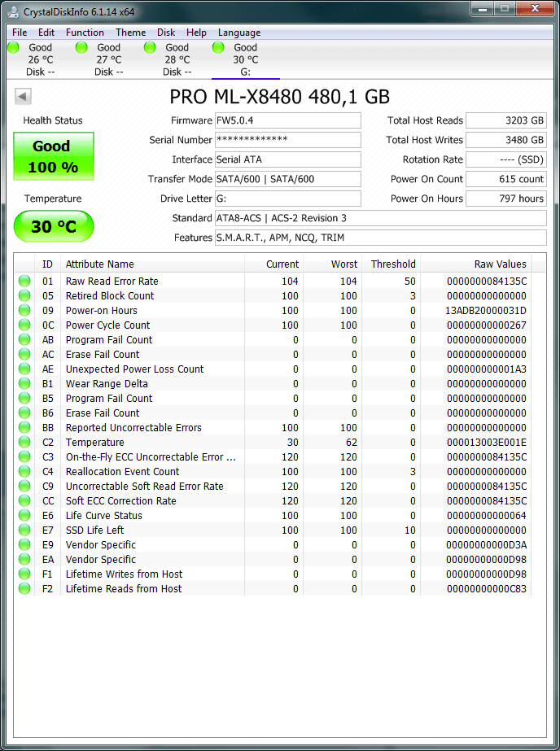Select raw value 13ADB20000031D

pyautogui.click(x=486, y=310)
